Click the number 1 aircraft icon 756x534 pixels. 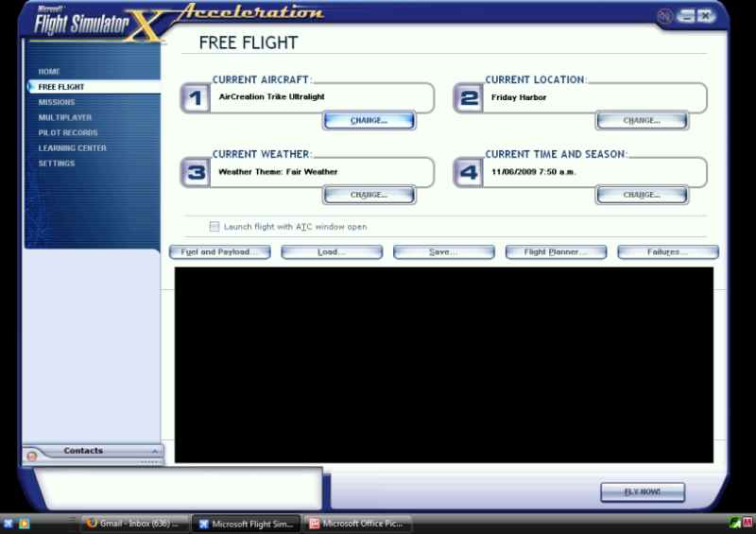pyautogui.click(x=196, y=98)
